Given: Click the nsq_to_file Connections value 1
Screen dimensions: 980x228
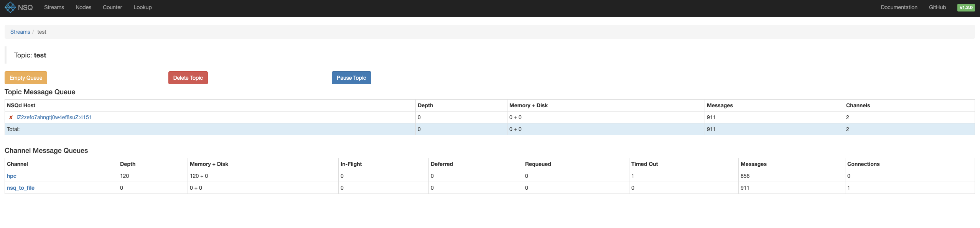Looking at the screenshot, I should coord(849,188).
